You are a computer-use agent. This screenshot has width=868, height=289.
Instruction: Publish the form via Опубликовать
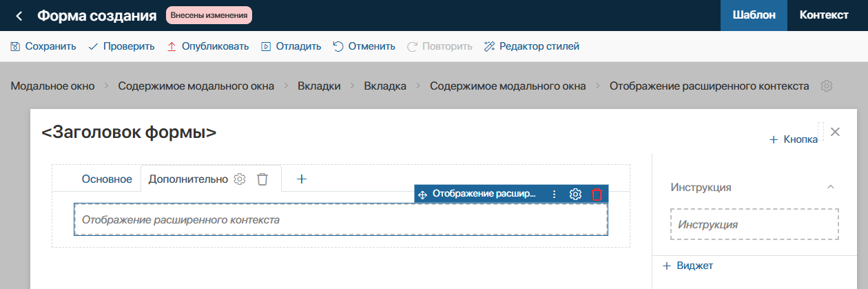(x=207, y=47)
